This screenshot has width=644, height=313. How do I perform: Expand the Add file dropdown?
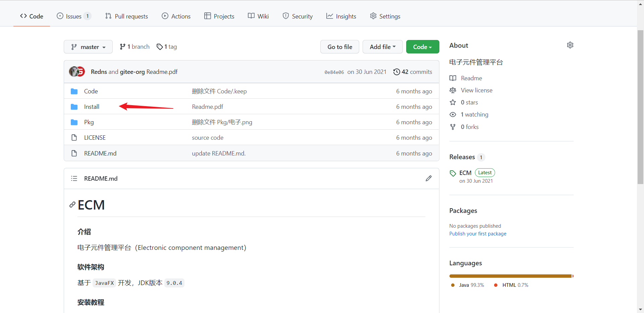382,47
